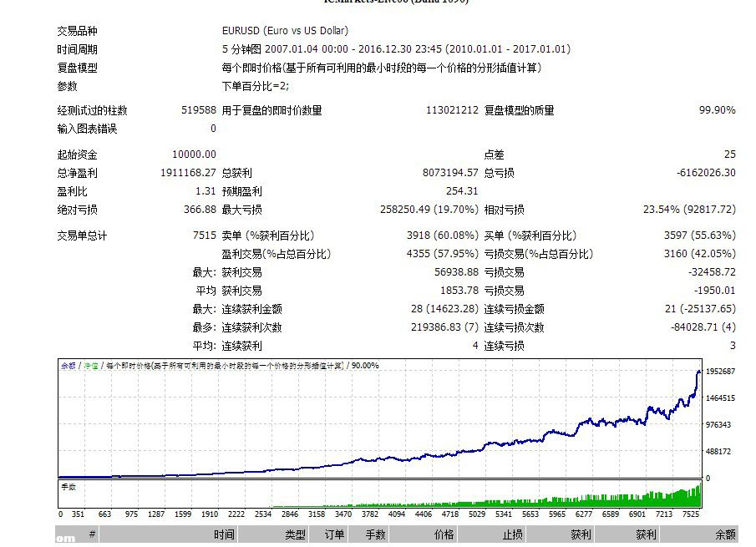Viewport: 756px width, 547px height.
Task: Select the average profit trade value 1853.78
Action: [x=459, y=291]
